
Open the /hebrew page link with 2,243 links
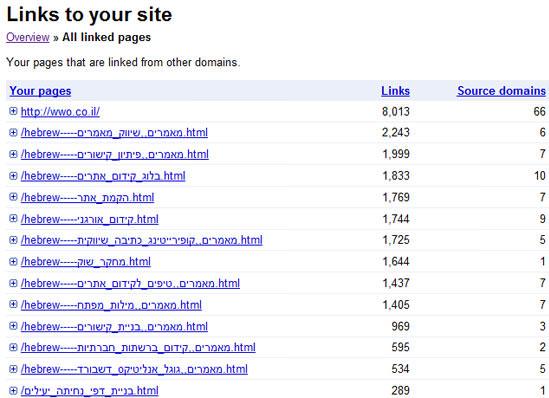pos(114,133)
